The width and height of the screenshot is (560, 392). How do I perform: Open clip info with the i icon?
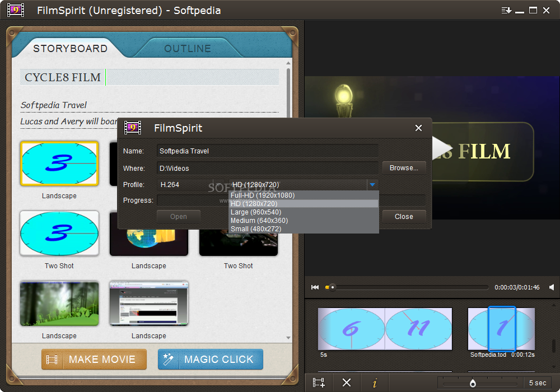[375, 383]
